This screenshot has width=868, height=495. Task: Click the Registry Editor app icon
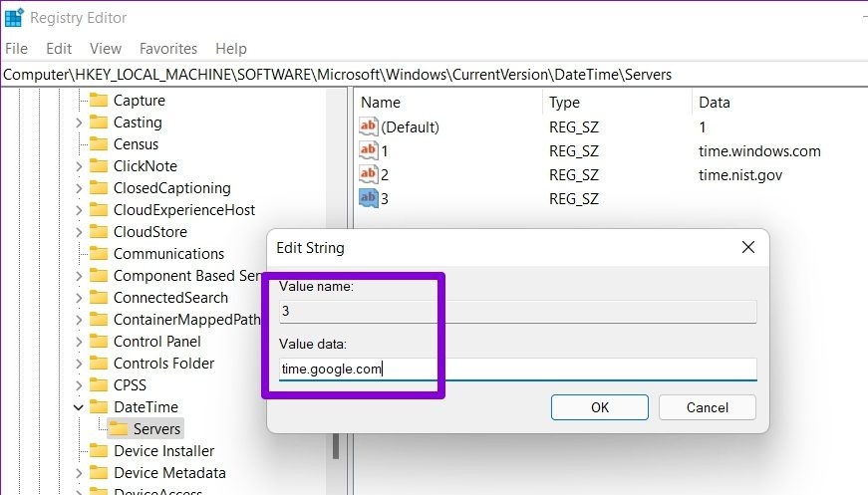pos(14,17)
